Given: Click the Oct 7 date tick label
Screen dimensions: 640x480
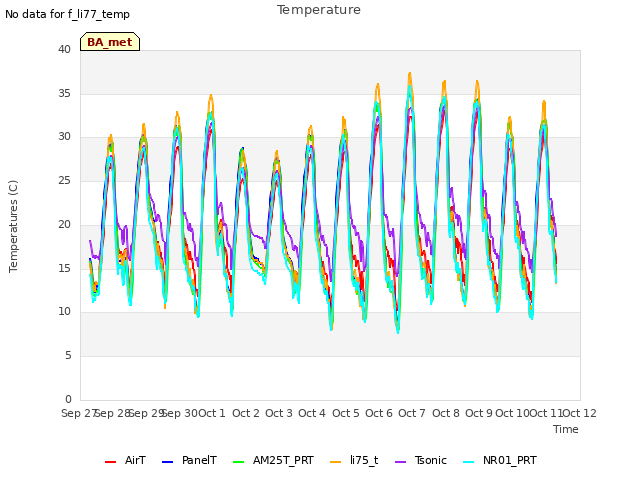Looking at the screenshot, I should point(412,413).
